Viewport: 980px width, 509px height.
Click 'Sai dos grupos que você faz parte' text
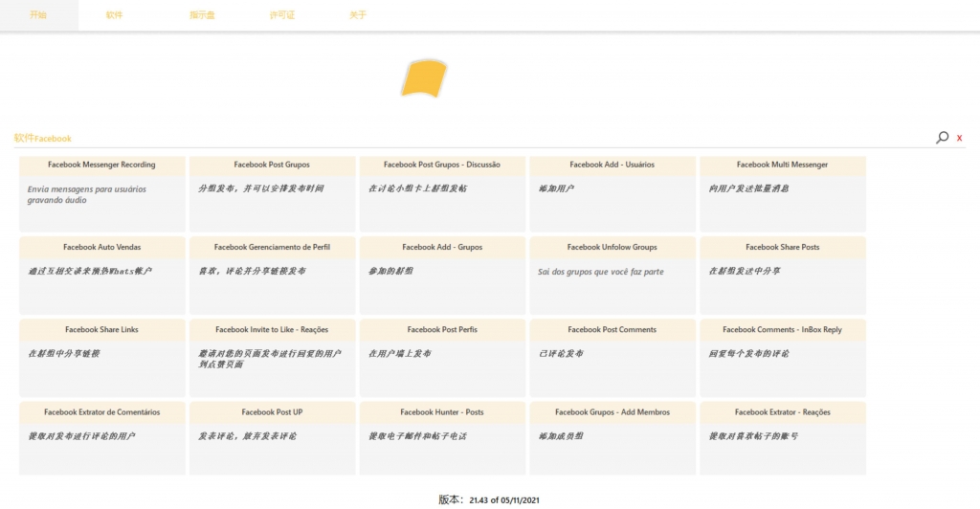tap(601, 272)
